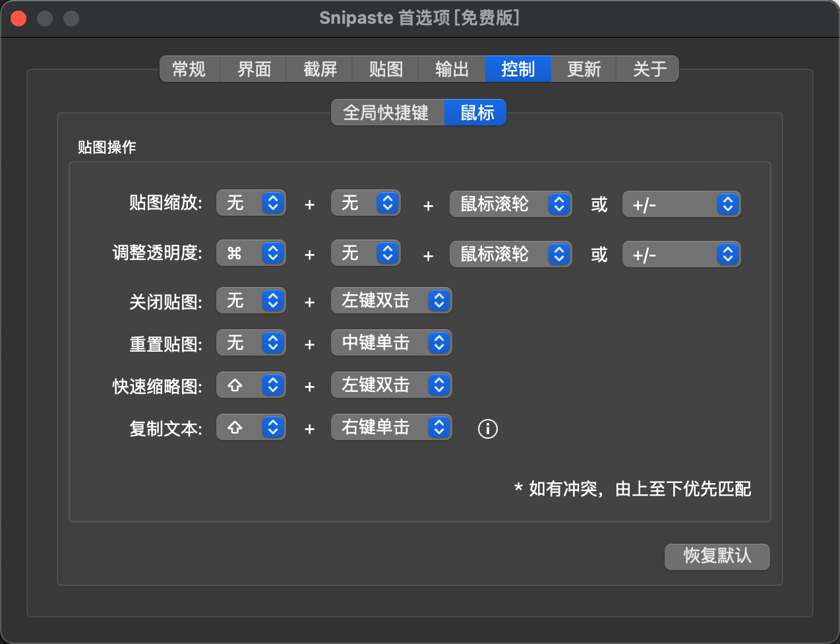Open 左键双击 dropdown for 快速缩略图
The image size is (840, 644).
pos(392,385)
